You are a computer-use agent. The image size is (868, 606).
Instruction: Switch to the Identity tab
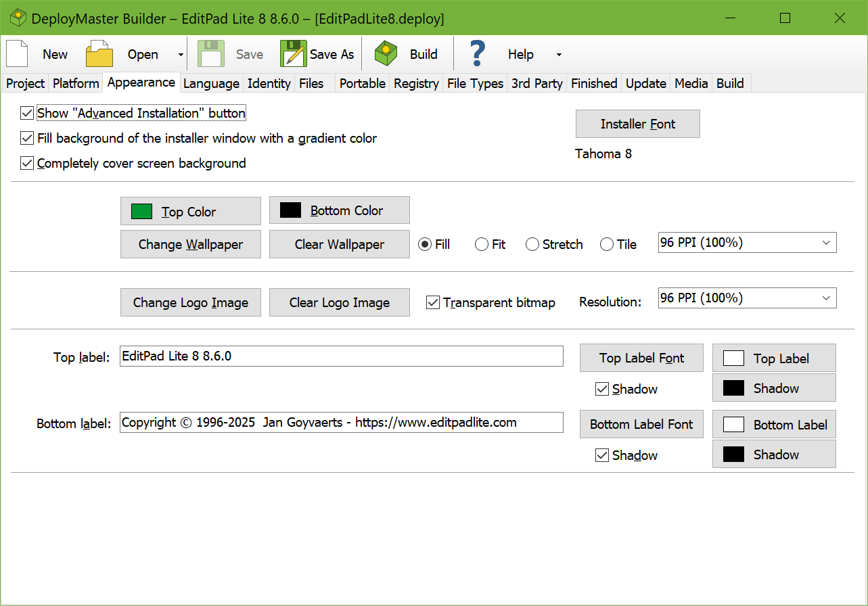pos(269,83)
